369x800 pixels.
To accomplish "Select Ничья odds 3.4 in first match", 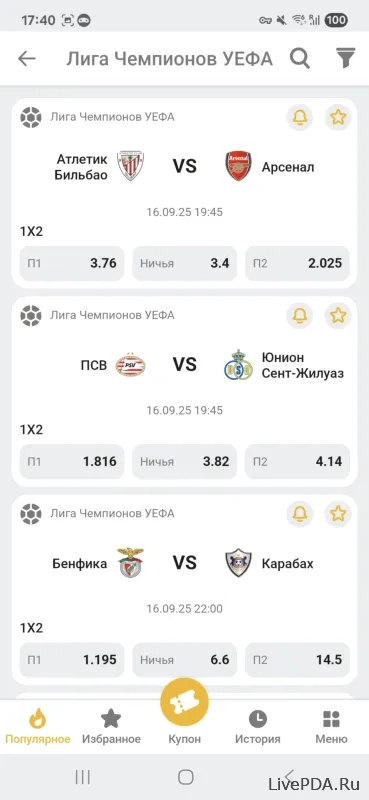I will pos(184,263).
